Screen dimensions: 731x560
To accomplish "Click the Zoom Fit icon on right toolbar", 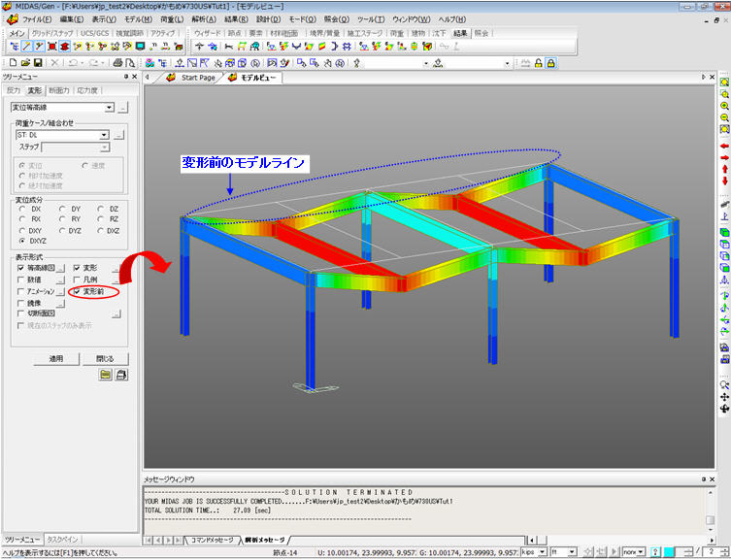I will point(724,82).
